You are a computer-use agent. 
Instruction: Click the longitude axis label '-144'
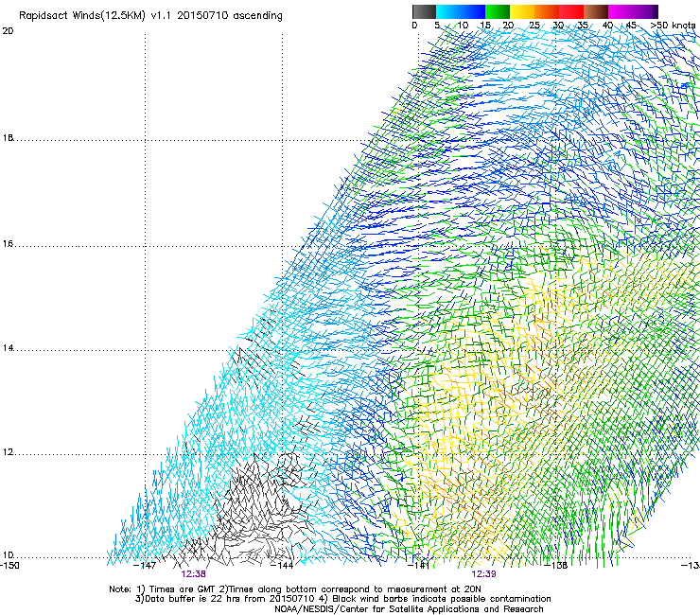(x=282, y=566)
